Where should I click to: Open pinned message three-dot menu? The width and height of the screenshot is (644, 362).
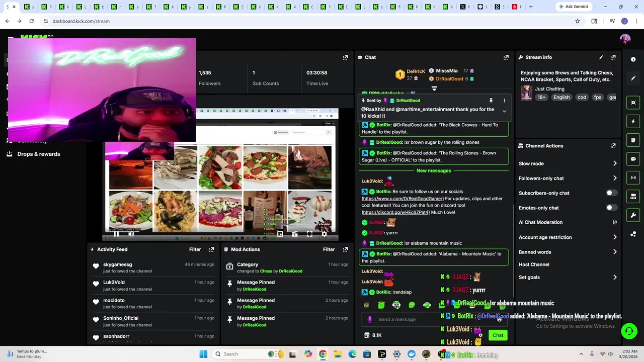point(504,101)
